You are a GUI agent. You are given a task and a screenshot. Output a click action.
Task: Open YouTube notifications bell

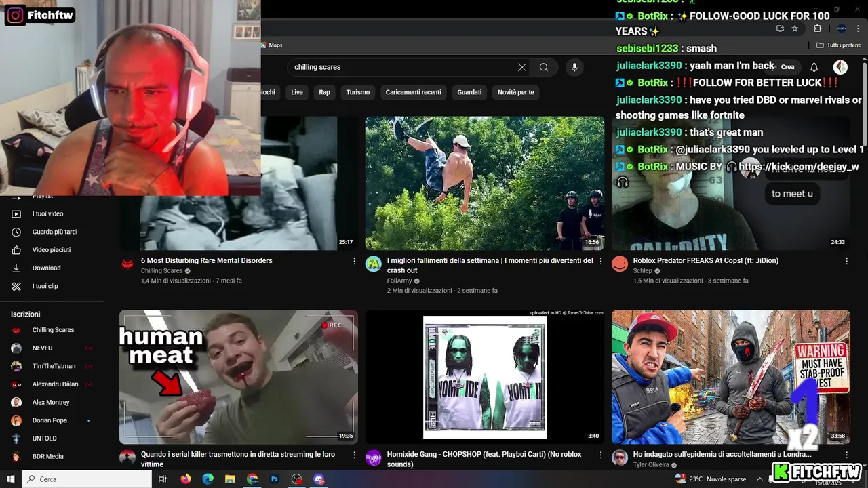(x=814, y=67)
